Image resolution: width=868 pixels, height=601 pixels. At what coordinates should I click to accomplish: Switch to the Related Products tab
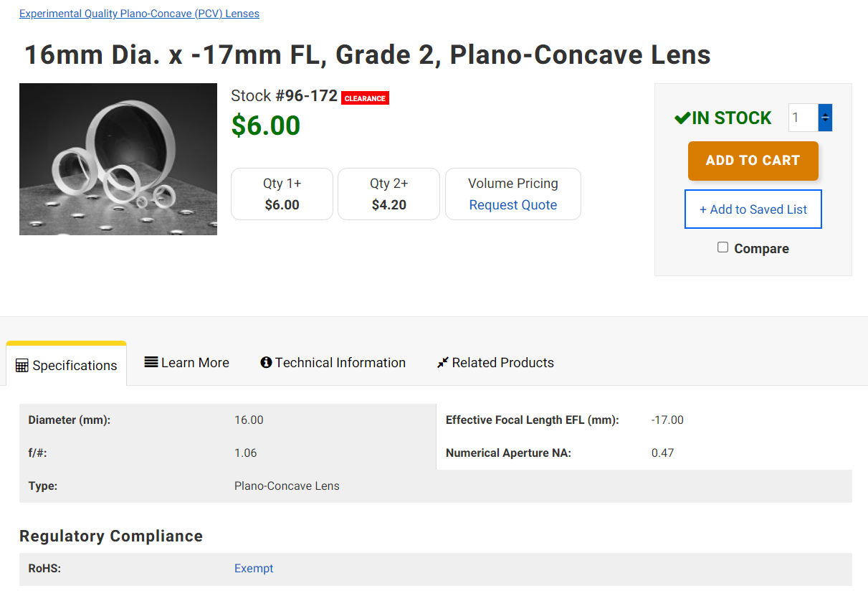[503, 362]
